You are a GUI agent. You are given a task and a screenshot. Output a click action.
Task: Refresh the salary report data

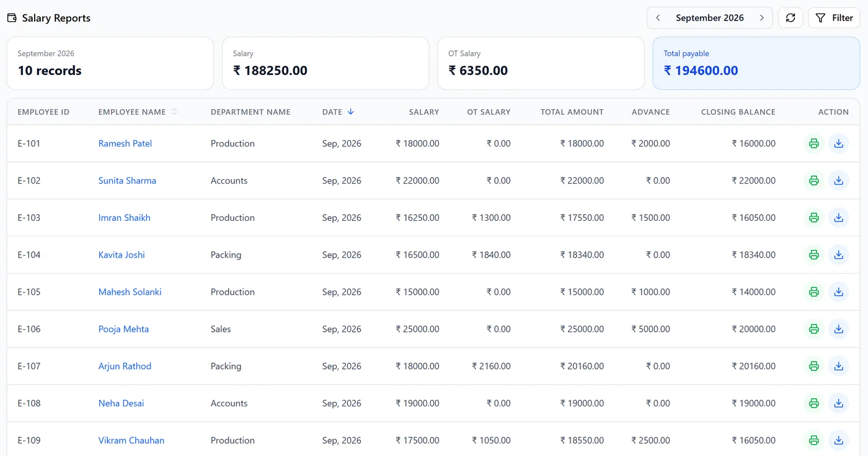[790, 18]
